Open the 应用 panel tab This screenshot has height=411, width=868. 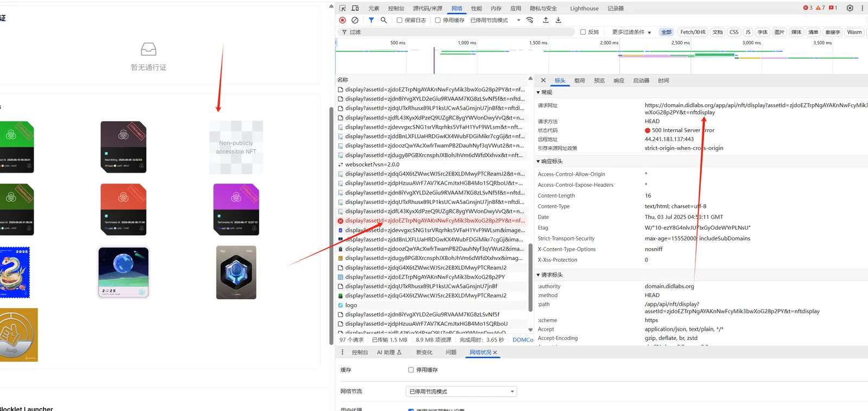tap(515, 8)
